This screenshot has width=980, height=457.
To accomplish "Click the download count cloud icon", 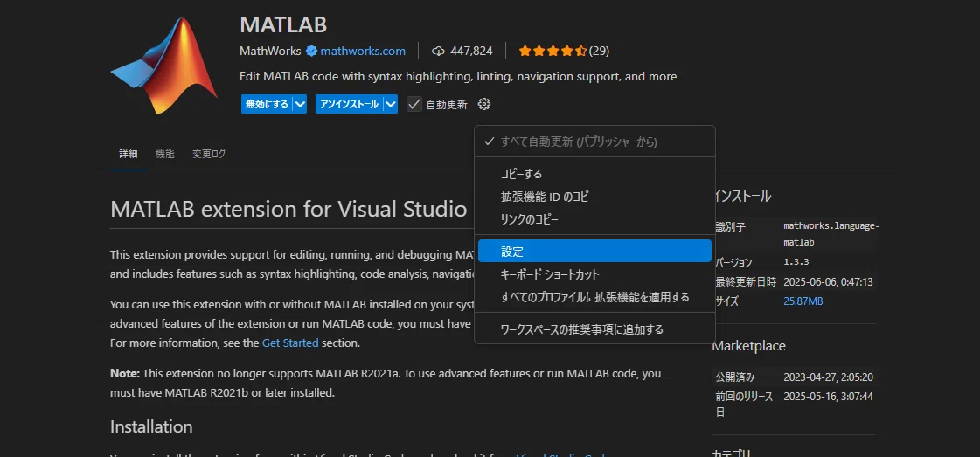I will (438, 51).
